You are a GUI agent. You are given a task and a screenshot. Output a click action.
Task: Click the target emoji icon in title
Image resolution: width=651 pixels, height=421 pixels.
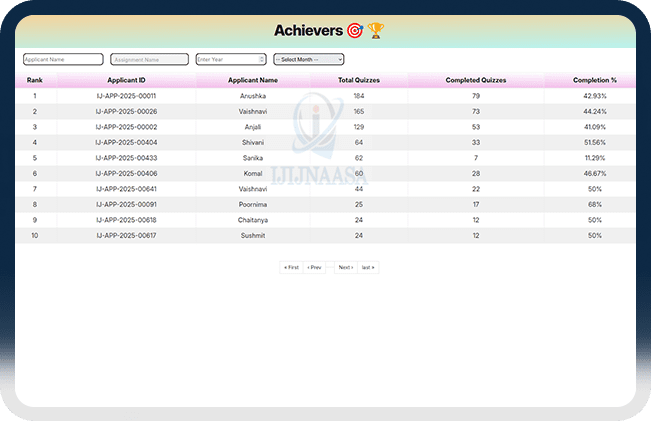pos(355,31)
